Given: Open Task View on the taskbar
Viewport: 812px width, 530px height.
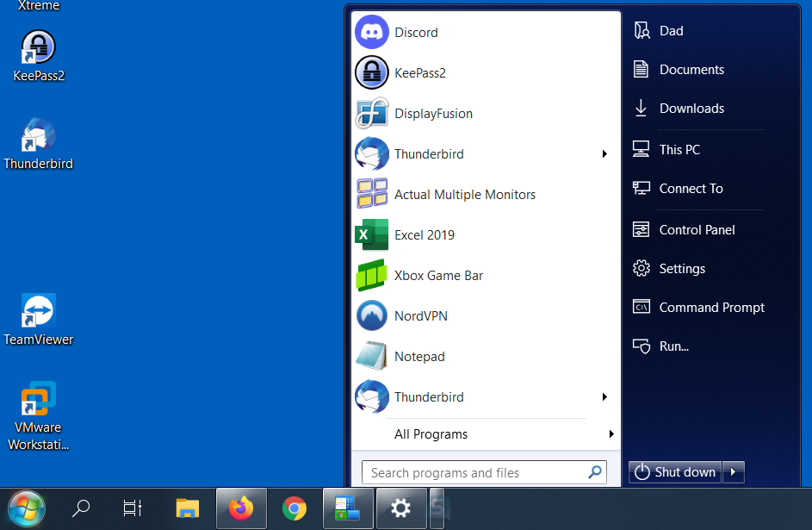Looking at the screenshot, I should click(133, 508).
